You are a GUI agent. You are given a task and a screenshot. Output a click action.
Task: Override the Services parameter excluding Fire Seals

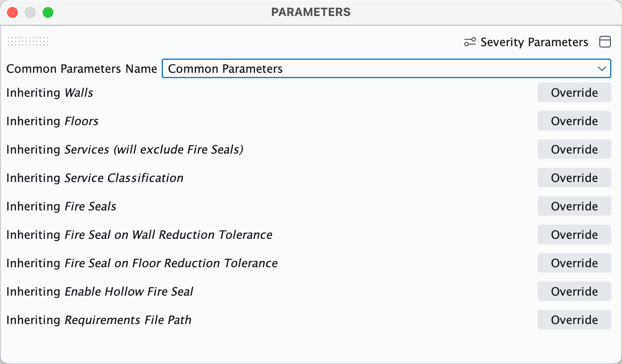click(574, 149)
